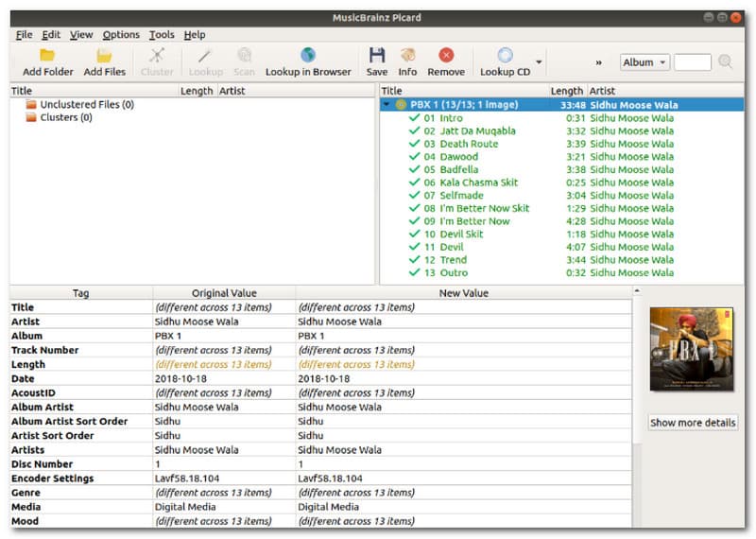756x539 pixels.
Task: Click the PBX 1 album disc icon
Action: (401, 105)
